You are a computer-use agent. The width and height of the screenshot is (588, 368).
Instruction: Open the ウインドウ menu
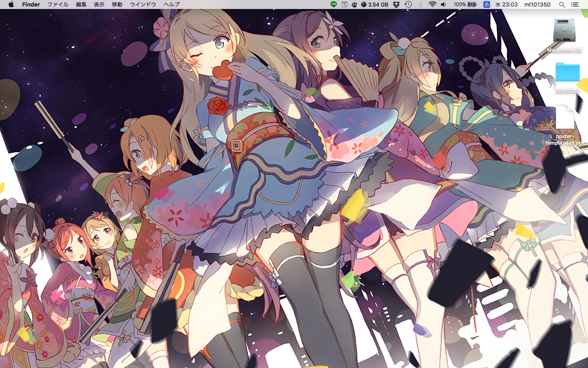143,4
